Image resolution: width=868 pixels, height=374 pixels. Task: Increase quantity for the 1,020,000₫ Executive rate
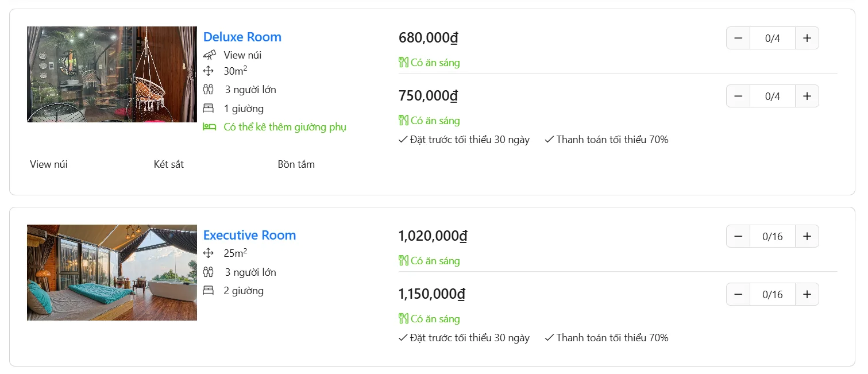pos(807,237)
